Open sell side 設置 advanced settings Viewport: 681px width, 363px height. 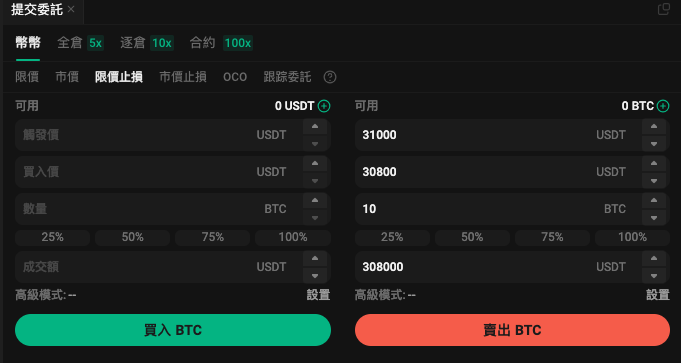click(x=658, y=295)
